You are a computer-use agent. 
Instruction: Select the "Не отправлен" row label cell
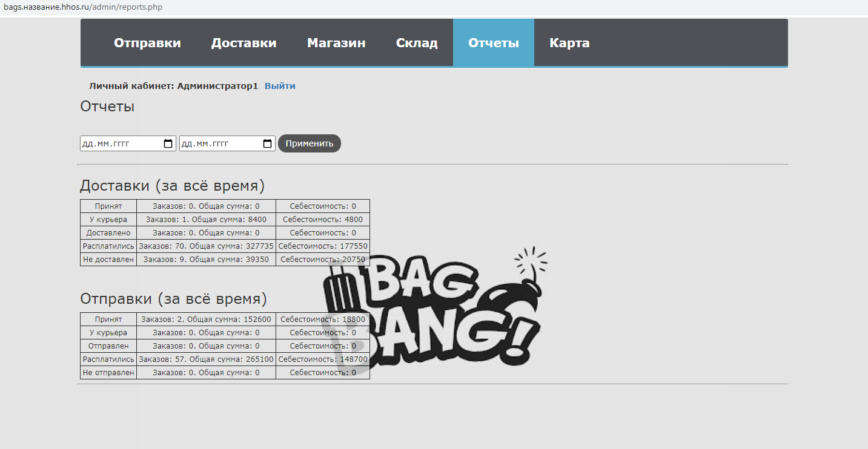pyautogui.click(x=108, y=373)
